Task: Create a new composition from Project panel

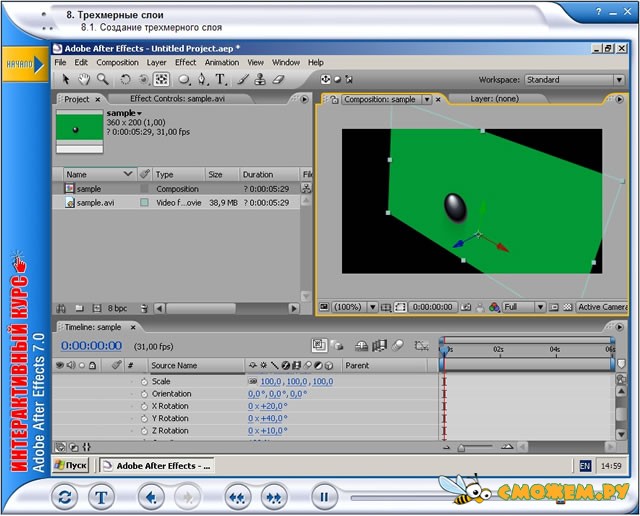Action: coord(97,308)
